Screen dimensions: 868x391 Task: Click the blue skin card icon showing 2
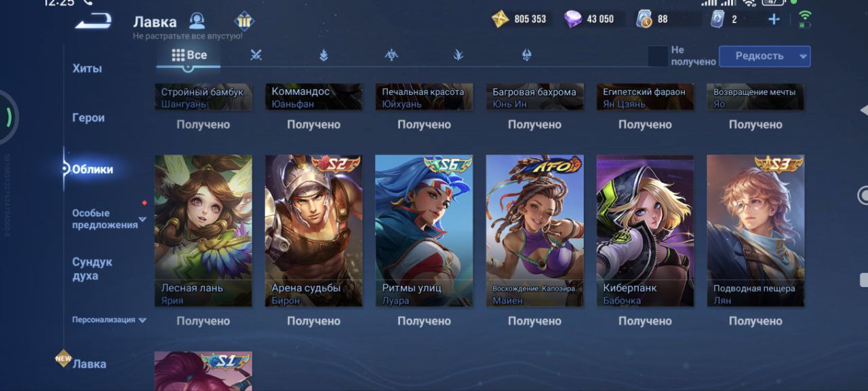pos(717,19)
